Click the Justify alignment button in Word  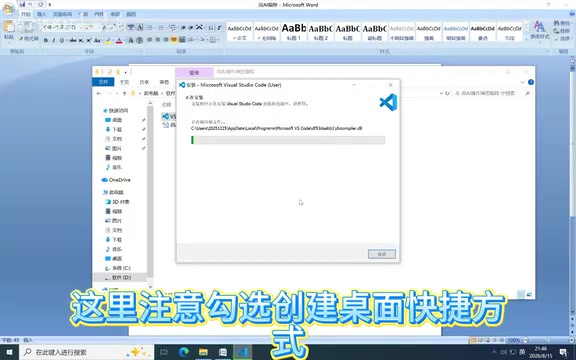click(174, 40)
